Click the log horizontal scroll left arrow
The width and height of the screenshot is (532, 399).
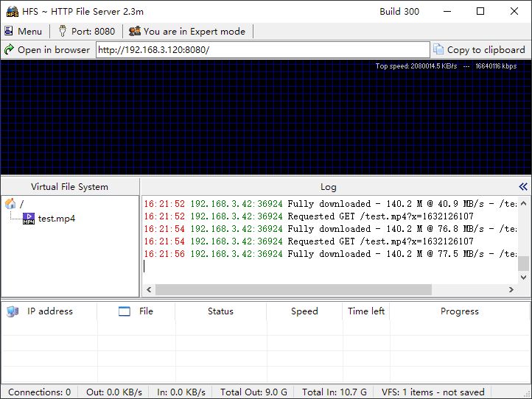point(149,289)
